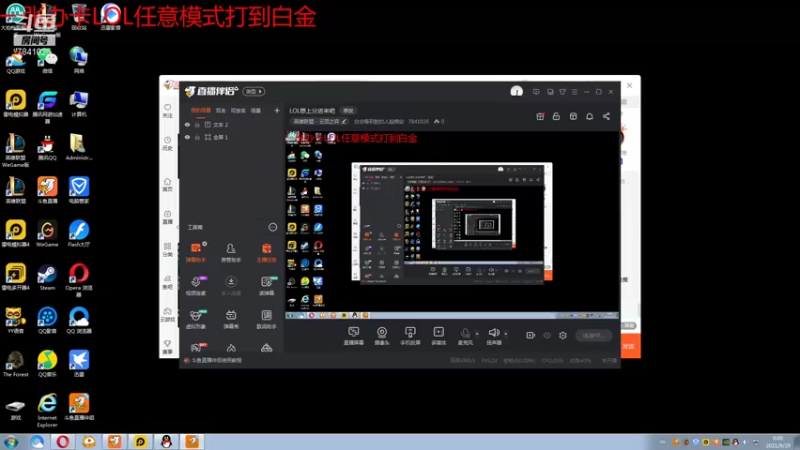This screenshot has height=450, width=800.
Task: Open the 弹幕秀 tool
Action: pos(231,319)
